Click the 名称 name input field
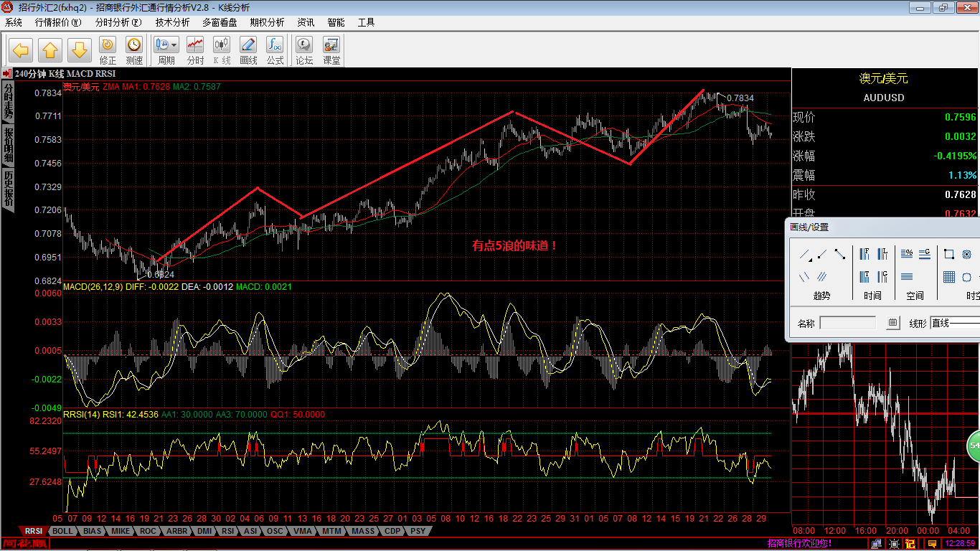The image size is (980, 551). tap(848, 323)
